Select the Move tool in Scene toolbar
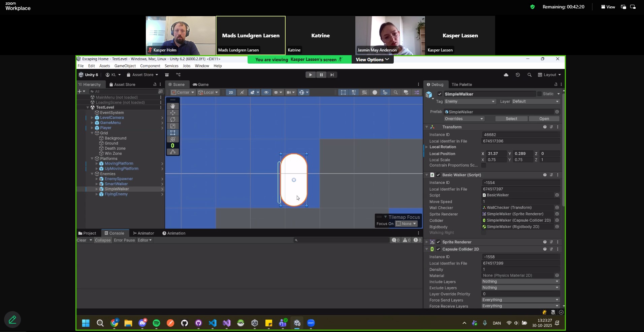 (x=172, y=113)
